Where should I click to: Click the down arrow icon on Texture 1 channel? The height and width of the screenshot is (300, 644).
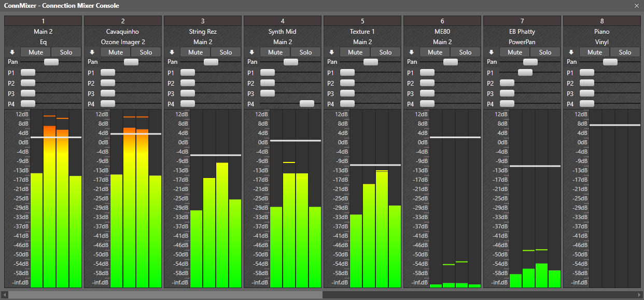[331, 52]
